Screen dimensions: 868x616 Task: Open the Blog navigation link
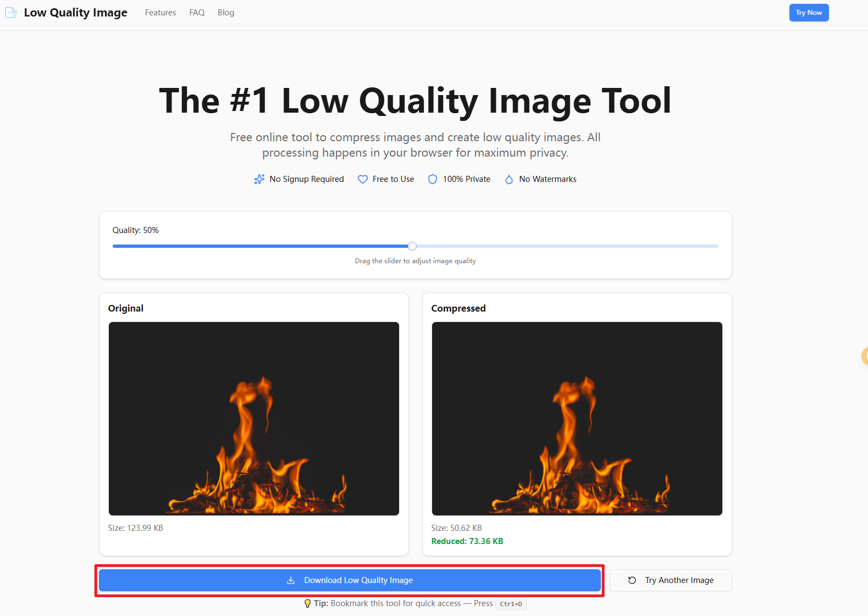[x=226, y=13]
